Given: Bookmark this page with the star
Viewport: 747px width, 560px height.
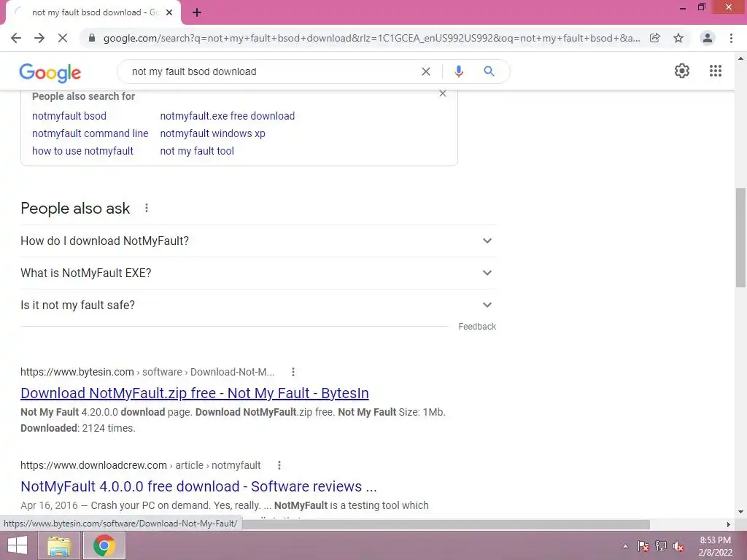Looking at the screenshot, I should 678,38.
